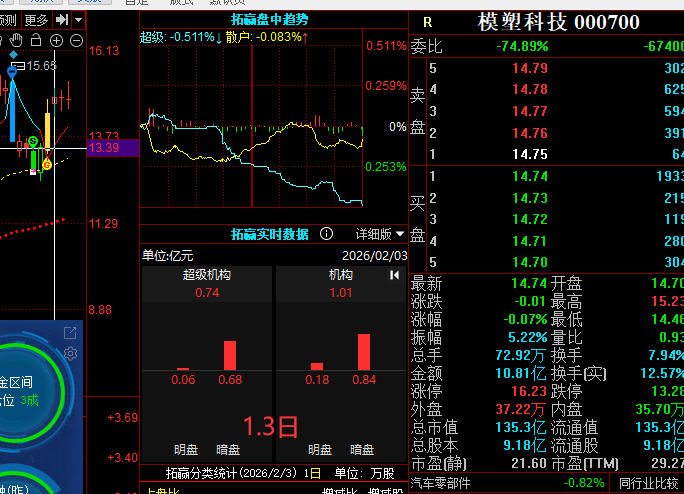Click the green S signal marker
This screenshot has width=684, height=494.
click(x=33, y=141)
